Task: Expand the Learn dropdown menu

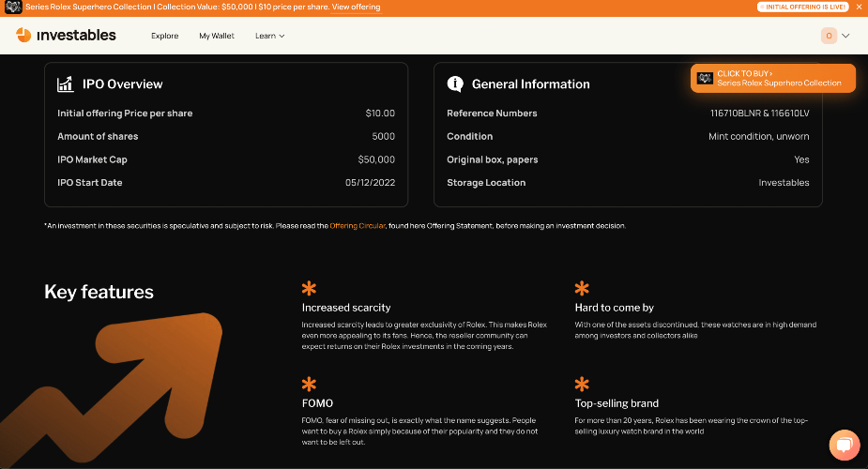Action: [x=269, y=36]
